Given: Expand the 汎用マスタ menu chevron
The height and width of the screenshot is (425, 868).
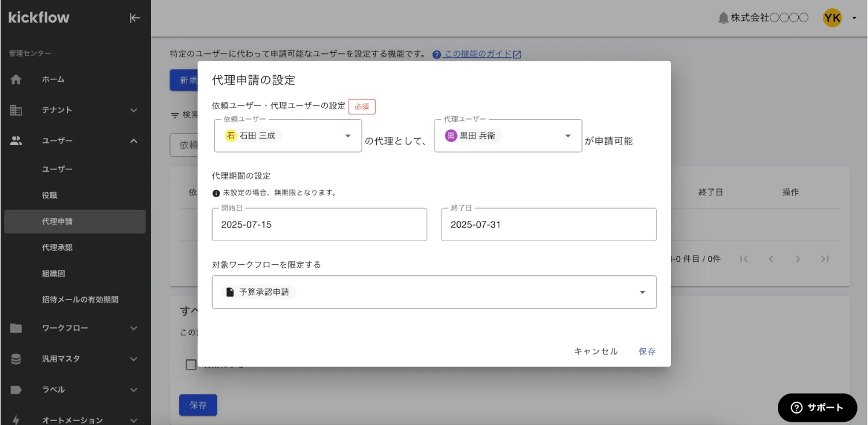Looking at the screenshot, I should (x=133, y=359).
